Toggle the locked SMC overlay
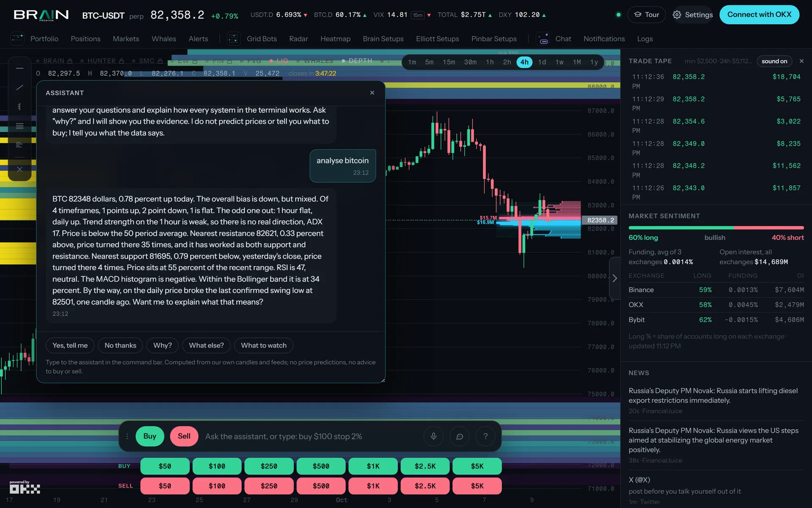The image size is (812, 508). 147,61
